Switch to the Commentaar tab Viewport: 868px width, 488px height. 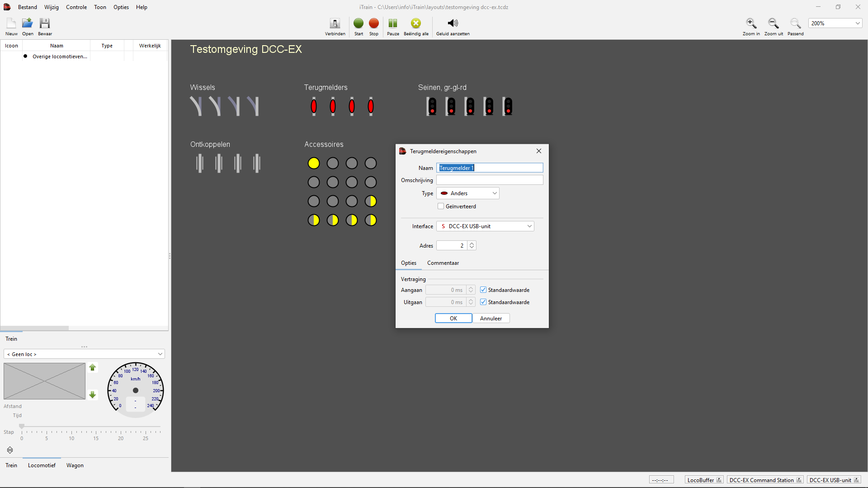(443, 263)
